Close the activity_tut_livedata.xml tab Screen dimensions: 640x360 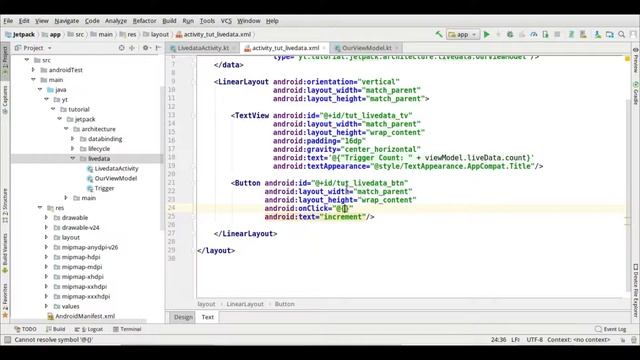324,48
